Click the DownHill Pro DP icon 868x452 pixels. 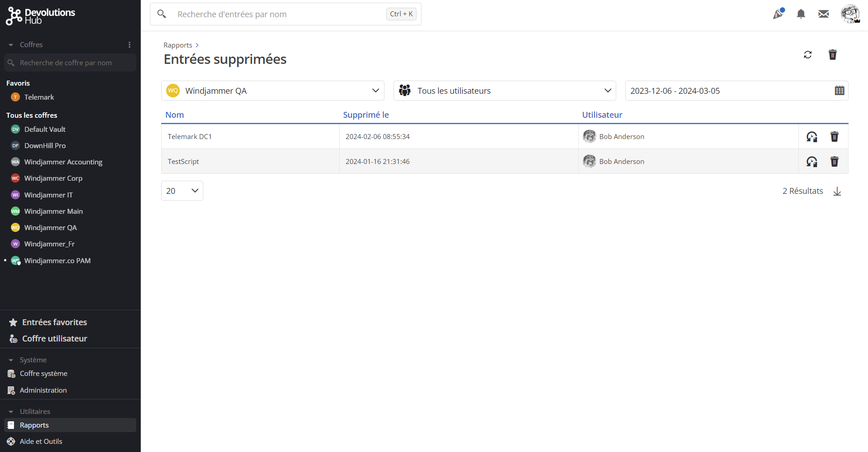pyautogui.click(x=15, y=145)
